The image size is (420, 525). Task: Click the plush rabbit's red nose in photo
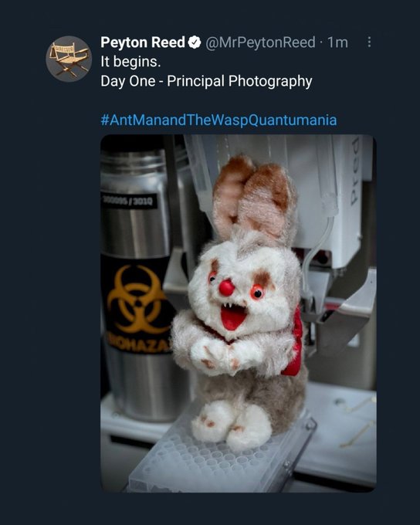pyautogui.click(x=227, y=288)
